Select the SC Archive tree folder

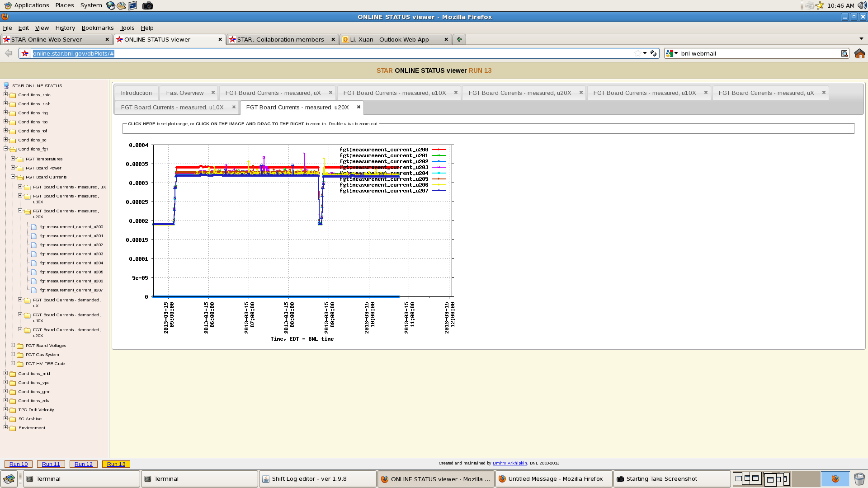(x=30, y=419)
